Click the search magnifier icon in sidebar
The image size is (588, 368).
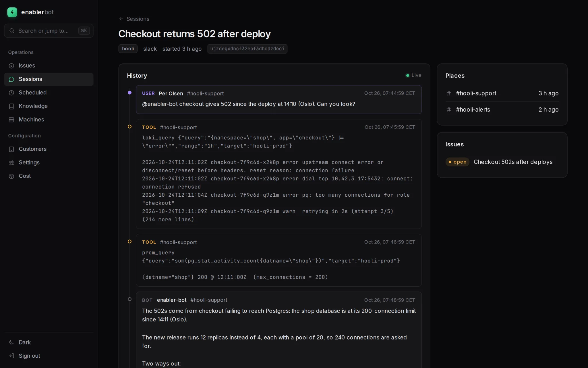(x=12, y=31)
